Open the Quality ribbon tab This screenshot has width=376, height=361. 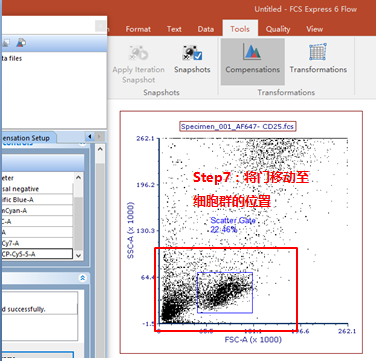(278, 29)
